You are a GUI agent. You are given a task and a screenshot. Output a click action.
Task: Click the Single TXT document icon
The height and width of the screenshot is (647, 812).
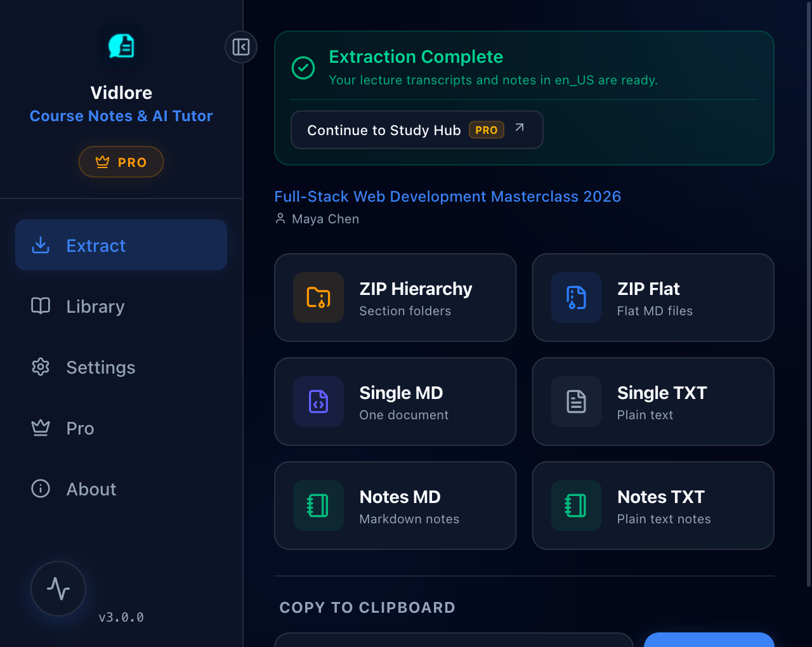576,402
